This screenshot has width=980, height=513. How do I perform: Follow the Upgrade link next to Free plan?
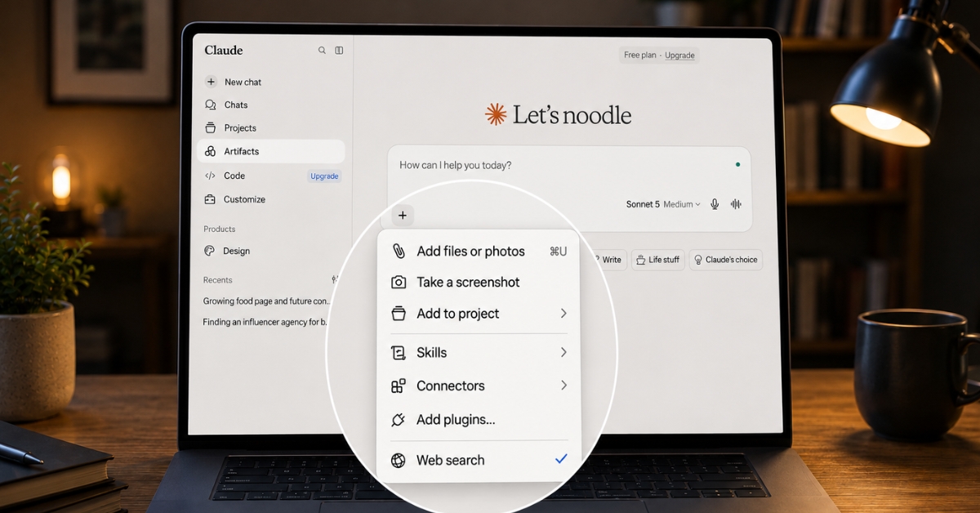coord(679,56)
